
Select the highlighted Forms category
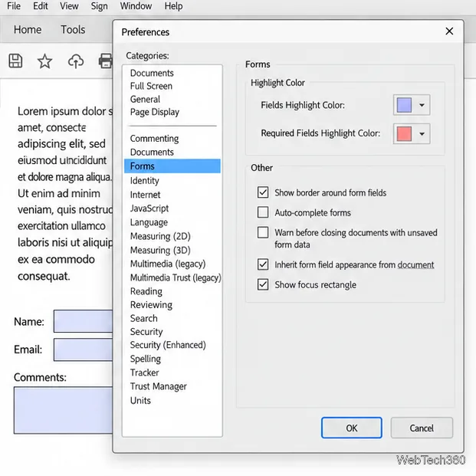172,166
